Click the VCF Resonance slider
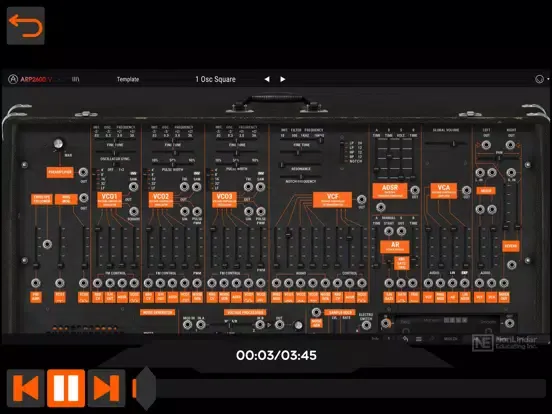The width and height of the screenshot is (552, 414). [300, 164]
